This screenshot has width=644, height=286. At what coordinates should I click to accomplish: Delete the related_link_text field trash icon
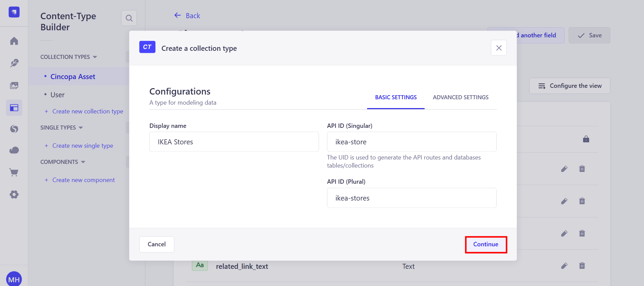pyautogui.click(x=582, y=266)
